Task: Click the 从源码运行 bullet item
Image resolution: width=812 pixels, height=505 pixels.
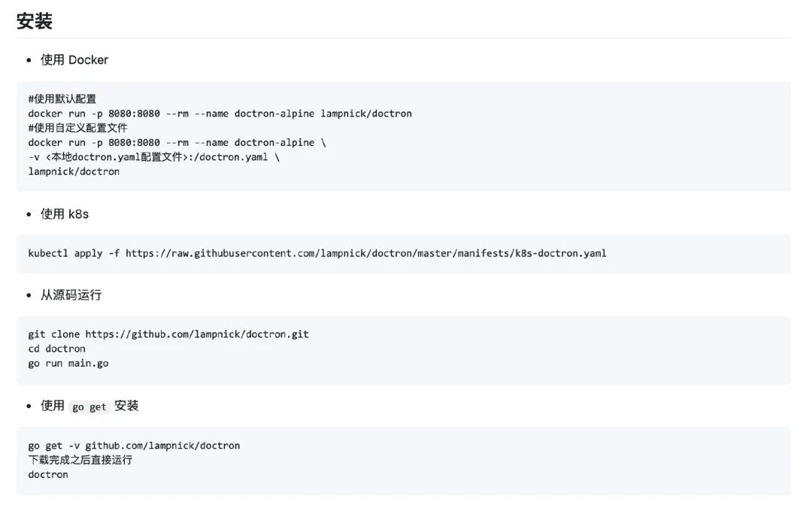Action: click(71, 295)
